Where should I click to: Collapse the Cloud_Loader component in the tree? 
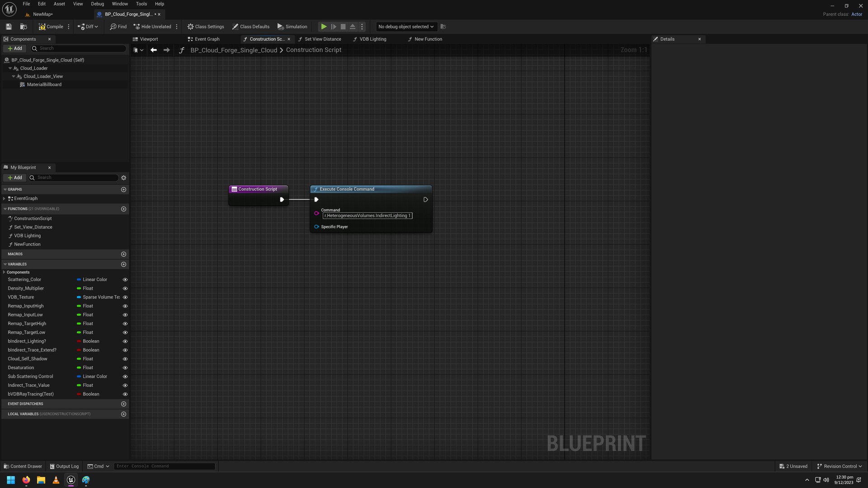pyautogui.click(x=10, y=68)
